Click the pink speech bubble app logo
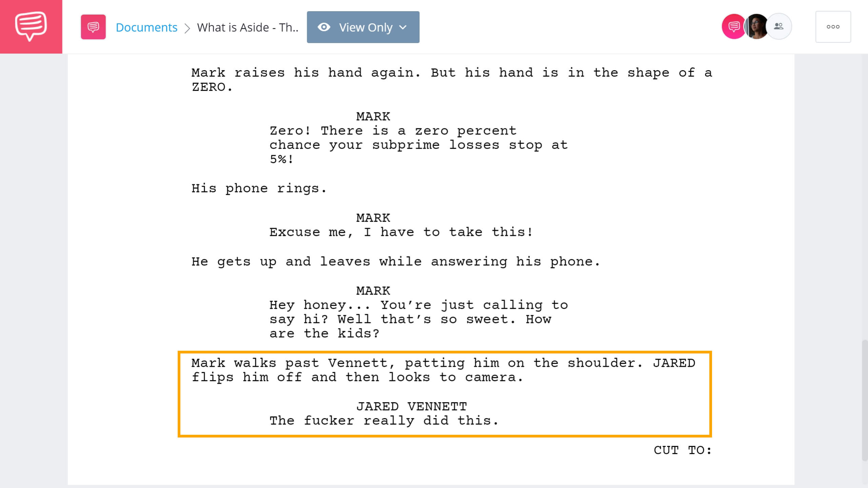Image resolution: width=868 pixels, height=488 pixels. click(31, 27)
